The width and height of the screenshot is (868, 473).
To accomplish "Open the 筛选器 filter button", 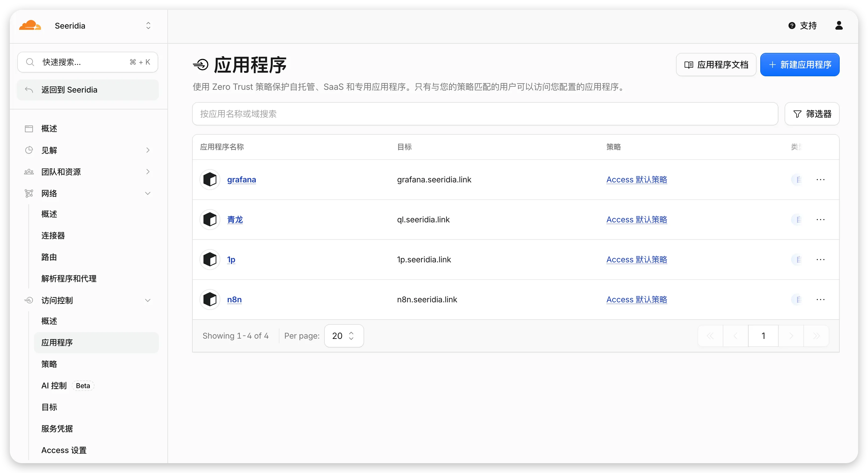I will 812,114.
